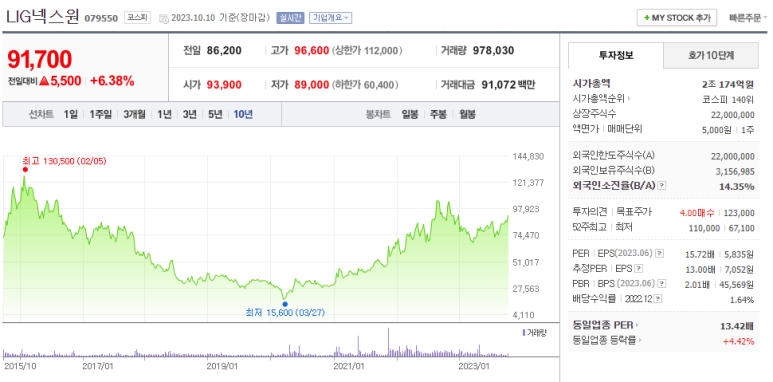Viewport: 773px width, 382px height.
Task: Show the 주봉 candlestick chart
Action: pyautogui.click(x=438, y=115)
